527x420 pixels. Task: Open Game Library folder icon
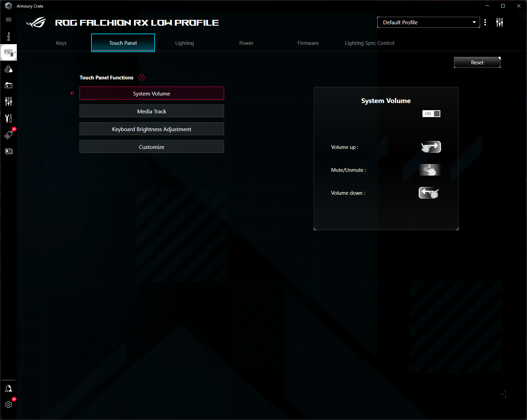(9, 85)
